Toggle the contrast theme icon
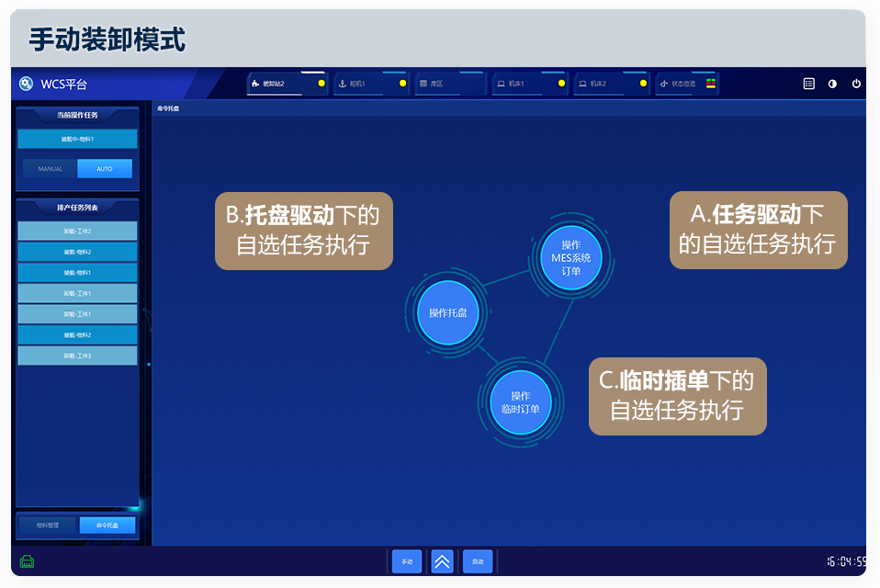Viewport: 880px width, 588px height. click(832, 84)
